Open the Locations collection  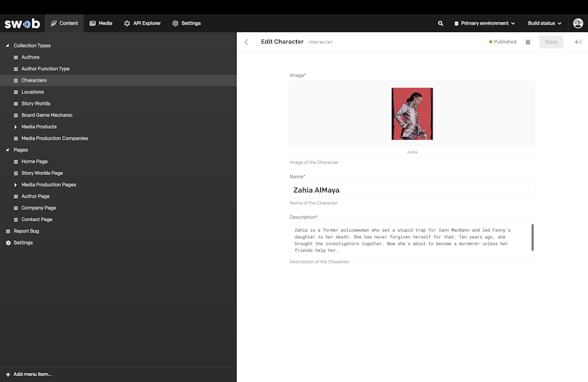pos(33,92)
